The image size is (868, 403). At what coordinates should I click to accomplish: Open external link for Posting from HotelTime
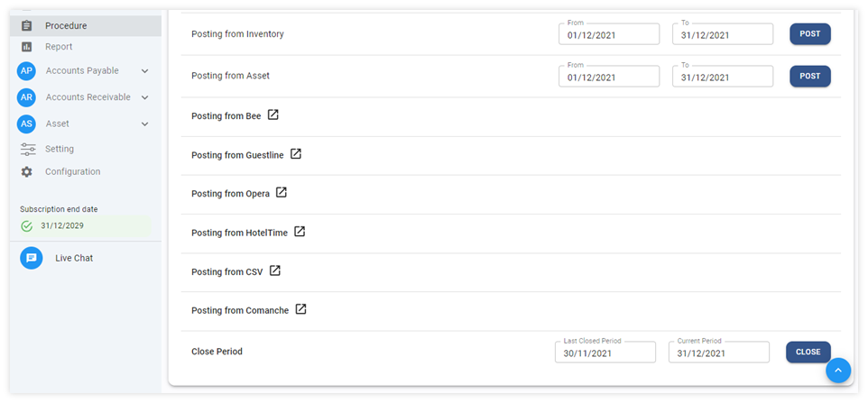[x=300, y=232]
